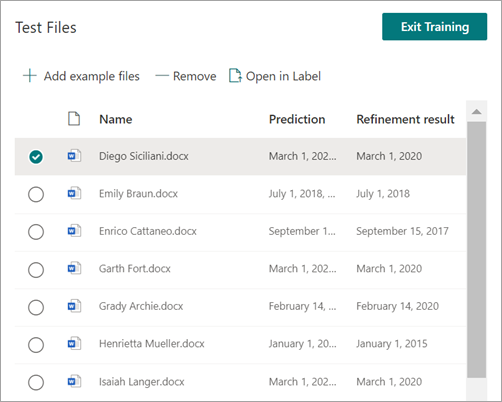Screen dimensions: 502x402
Task: Click the Word icon for Grady Archie.docx
Action: point(74,306)
